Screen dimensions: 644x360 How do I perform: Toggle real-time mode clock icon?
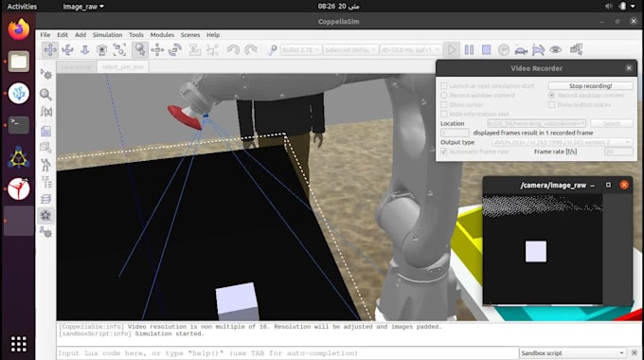504,49
